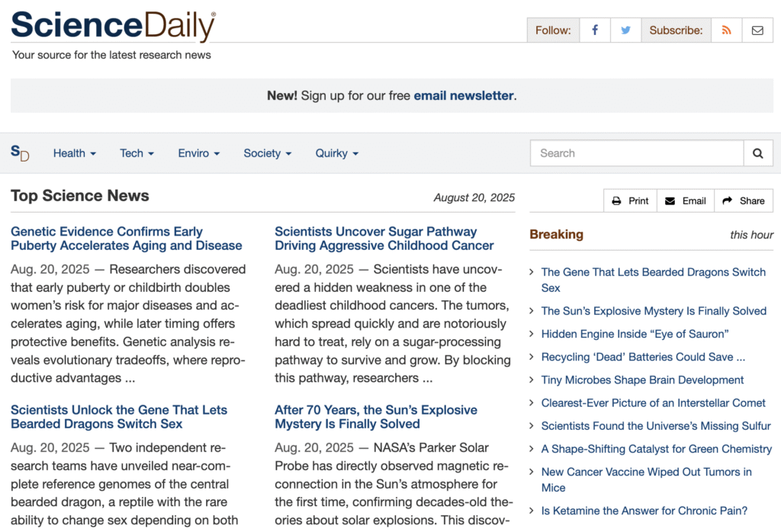
Task: Click the small SD logo in the navbar
Action: 21,153
